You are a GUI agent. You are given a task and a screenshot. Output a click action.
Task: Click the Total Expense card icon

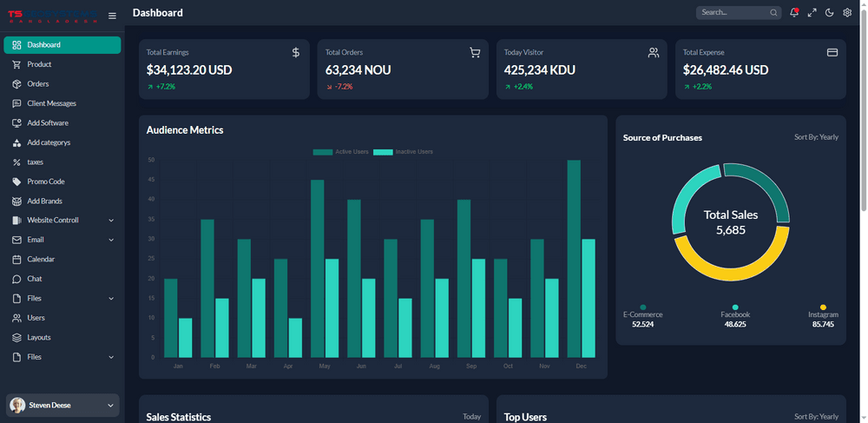tap(832, 53)
